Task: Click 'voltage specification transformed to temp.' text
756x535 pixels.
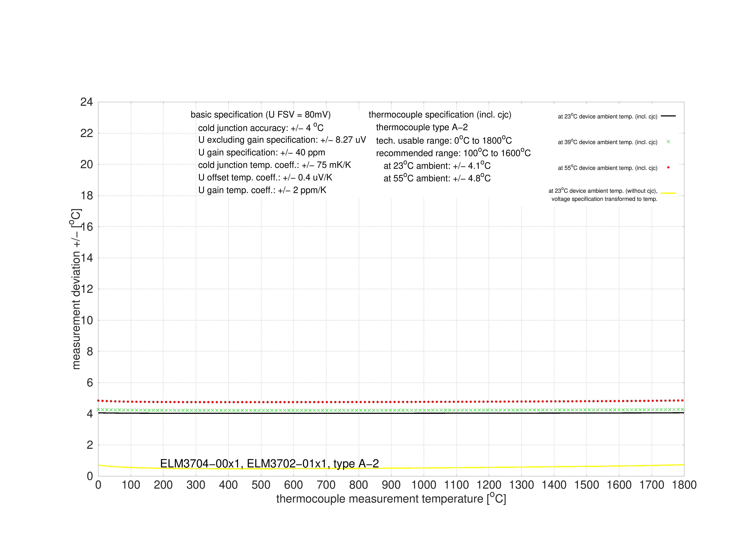Action: point(605,199)
